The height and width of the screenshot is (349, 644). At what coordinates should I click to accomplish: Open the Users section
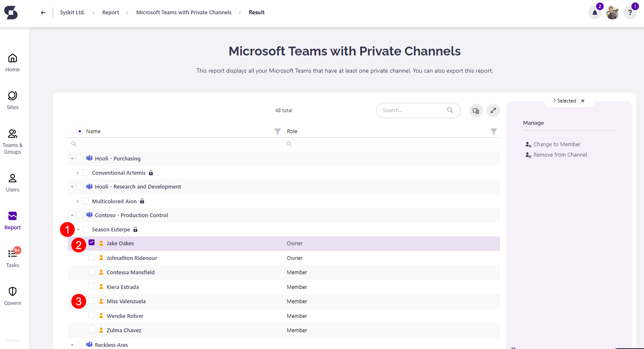tap(12, 182)
